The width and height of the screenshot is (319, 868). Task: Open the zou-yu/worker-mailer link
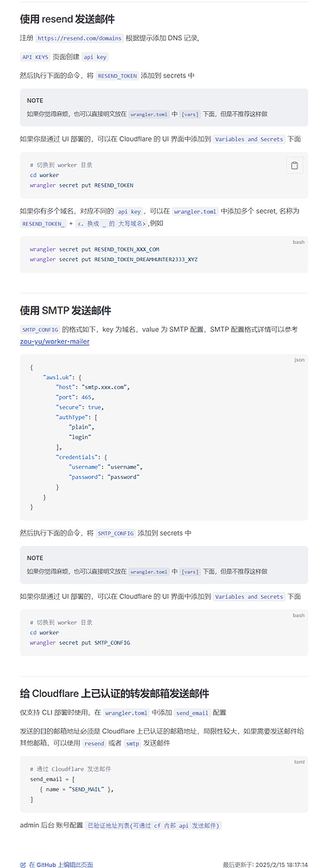[x=55, y=341]
